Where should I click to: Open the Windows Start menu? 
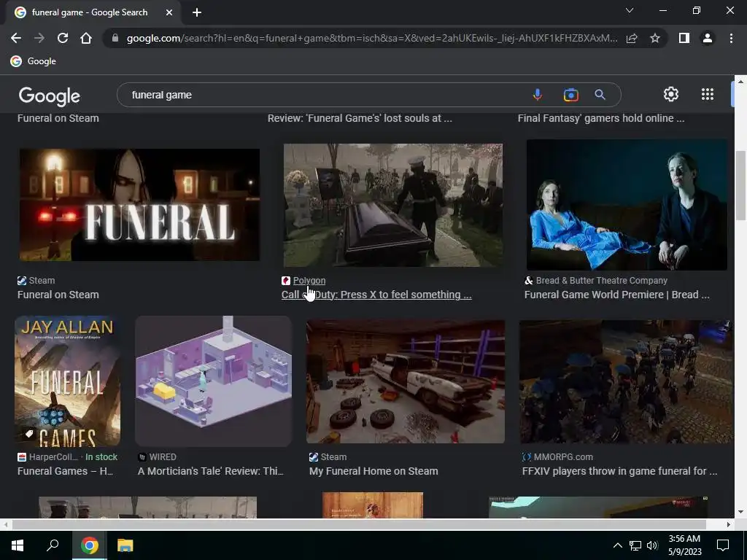tap(18, 545)
